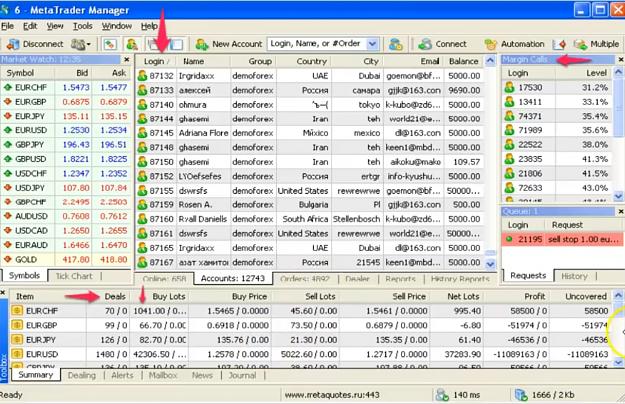
Task: Open the users group dropdown icon next to Disconnect
Action: coord(81,44)
